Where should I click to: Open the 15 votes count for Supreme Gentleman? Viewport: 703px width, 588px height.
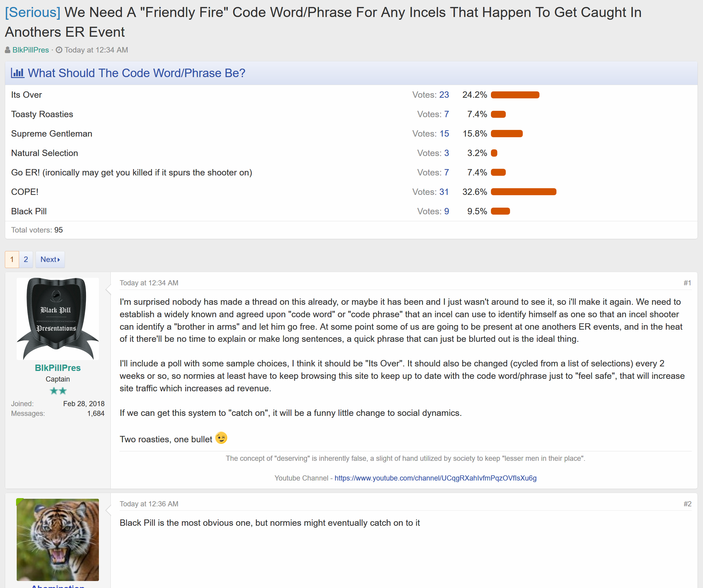click(x=444, y=134)
